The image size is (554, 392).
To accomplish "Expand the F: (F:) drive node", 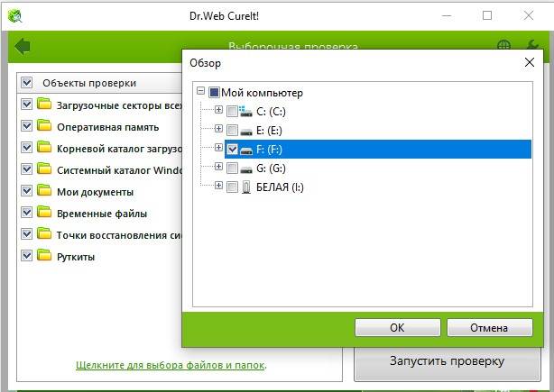I will (218, 147).
